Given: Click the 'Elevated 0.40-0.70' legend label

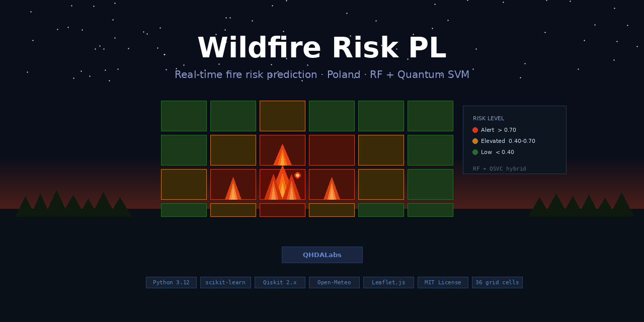Looking at the screenshot, I should pos(508,141).
